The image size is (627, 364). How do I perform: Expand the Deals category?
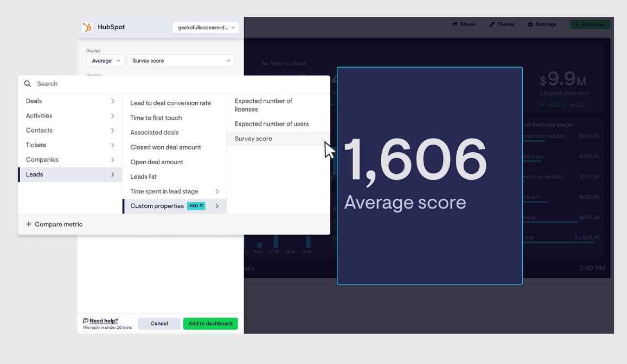coord(70,101)
